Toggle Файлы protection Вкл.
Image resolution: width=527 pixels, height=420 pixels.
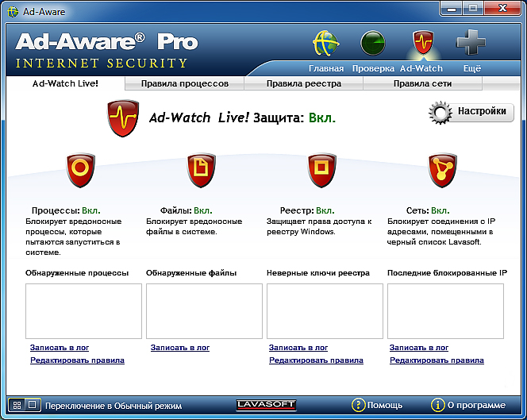pyautogui.click(x=203, y=210)
